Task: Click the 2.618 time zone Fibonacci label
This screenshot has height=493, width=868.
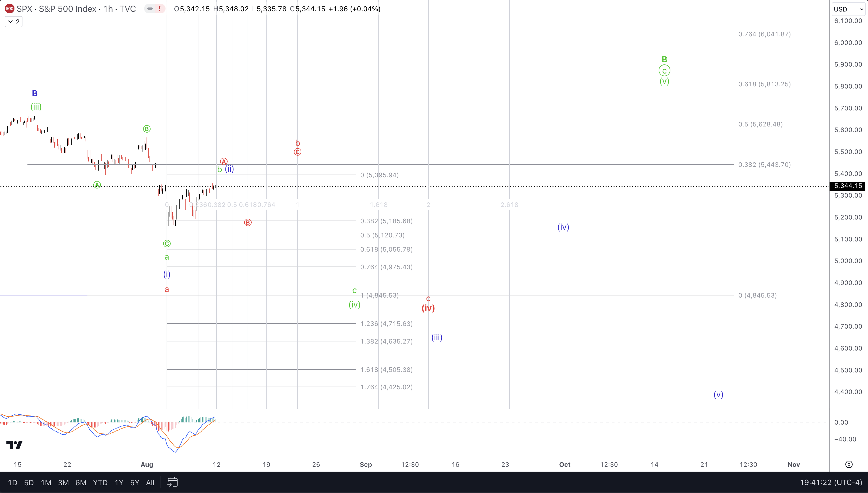Action: pyautogui.click(x=509, y=205)
